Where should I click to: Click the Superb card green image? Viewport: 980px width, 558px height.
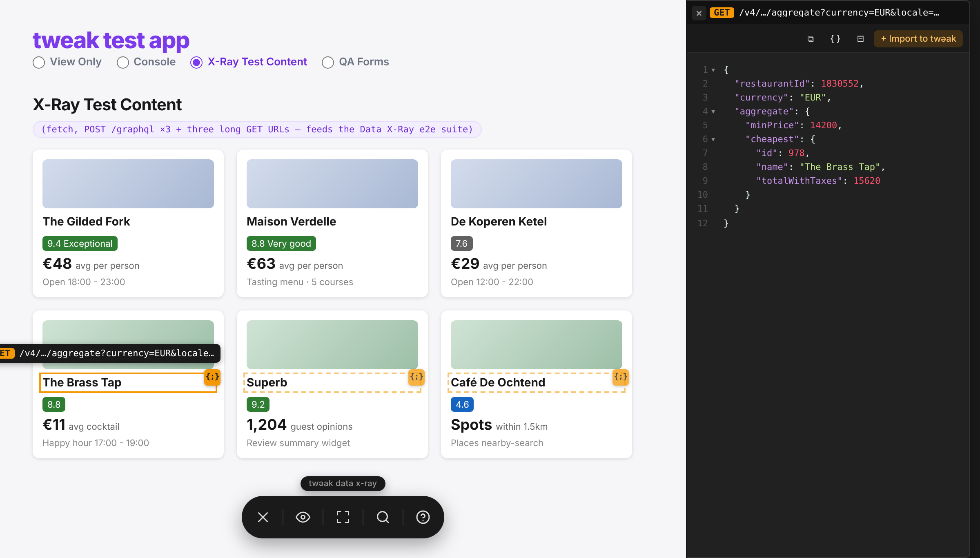[x=332, y=345]
